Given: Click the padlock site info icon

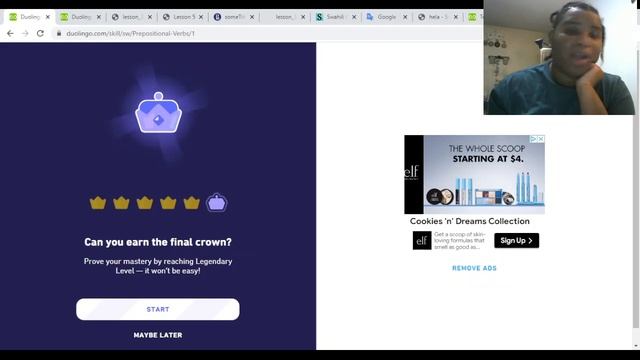Looking at the screenshot, I should click(x=59, y=33).
